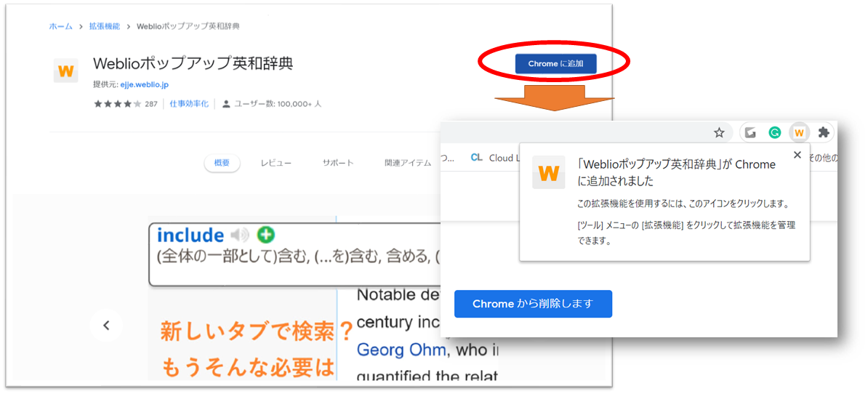Viewport: 868px width, 394px height.
Task: Switch to the 関連アイテム tab
Action: pos(408,163)
